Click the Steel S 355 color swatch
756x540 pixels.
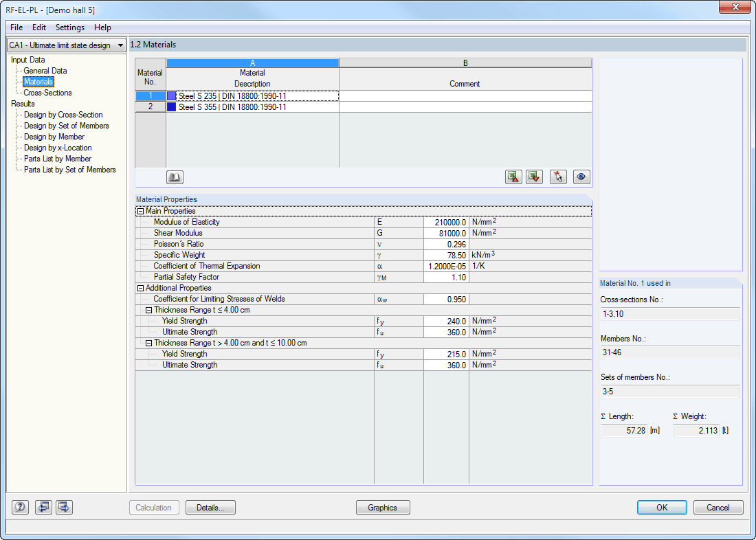(x=172, y=107)
